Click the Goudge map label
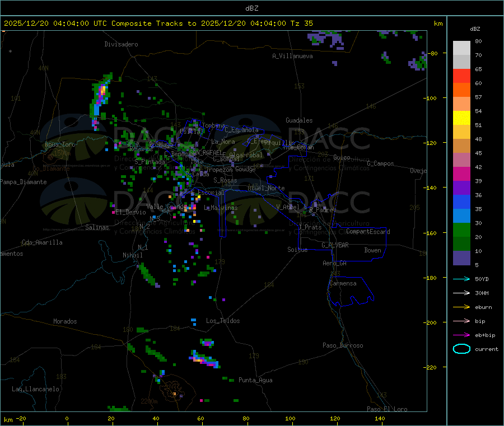The width and height of the screenshot is (504, 426). click(245, 169)
